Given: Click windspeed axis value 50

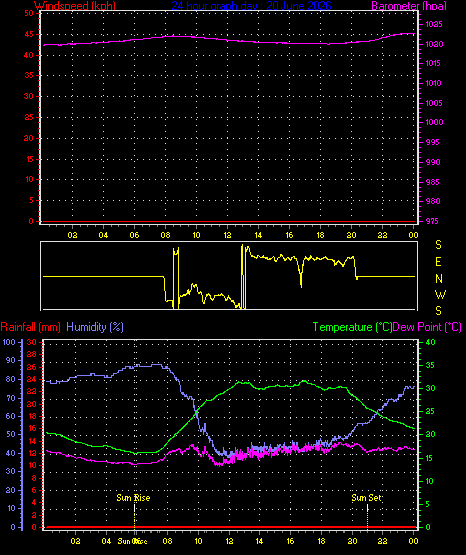Looking at the screenshot, I should [x=29, y=13].
